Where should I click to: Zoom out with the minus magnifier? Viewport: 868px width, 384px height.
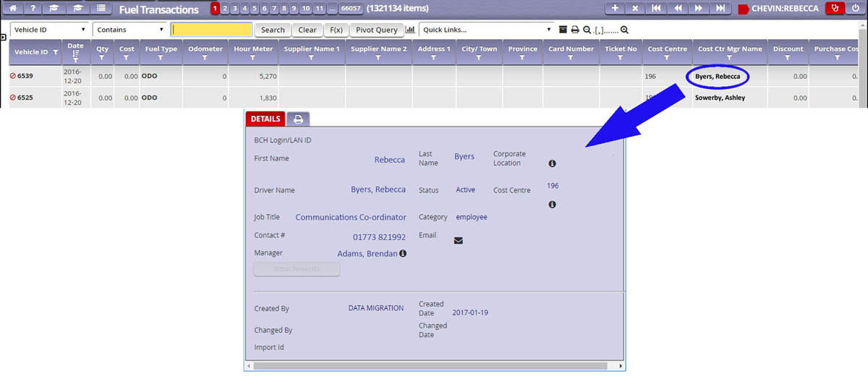587,30
